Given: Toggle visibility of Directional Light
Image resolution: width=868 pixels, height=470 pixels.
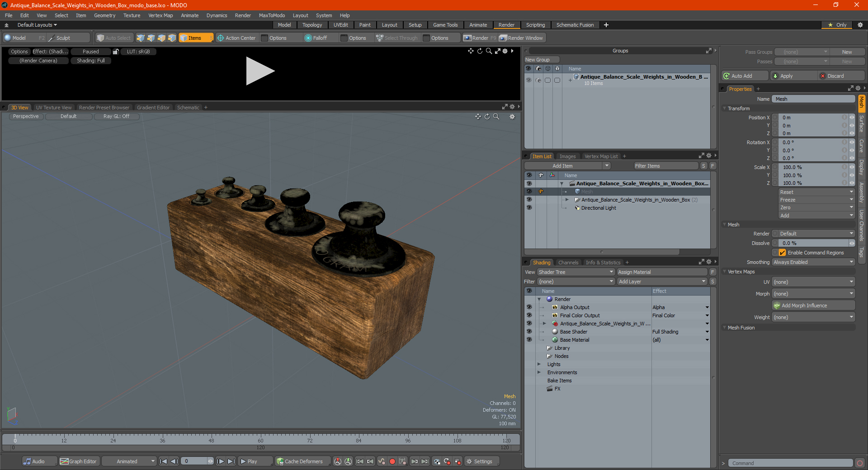Looking at the screenshot, I should (x=529, y=208).
